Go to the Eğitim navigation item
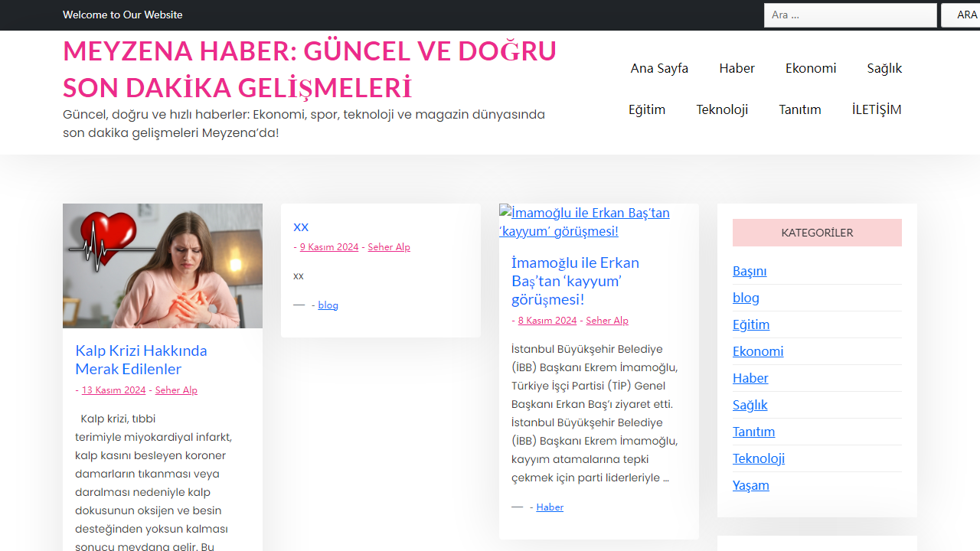The height and width of the screenshot is (551, 980). pyautogui.click(x=646, y=109)
